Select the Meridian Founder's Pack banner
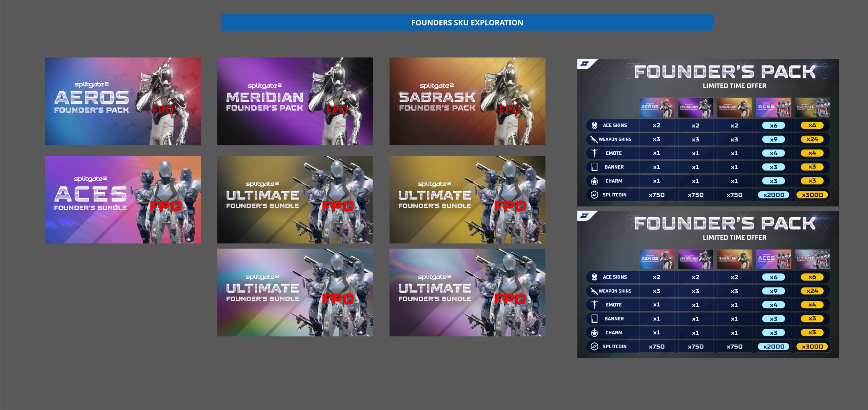Image resolution: width=868 pixels, height=410 pixels. (295, 101)
